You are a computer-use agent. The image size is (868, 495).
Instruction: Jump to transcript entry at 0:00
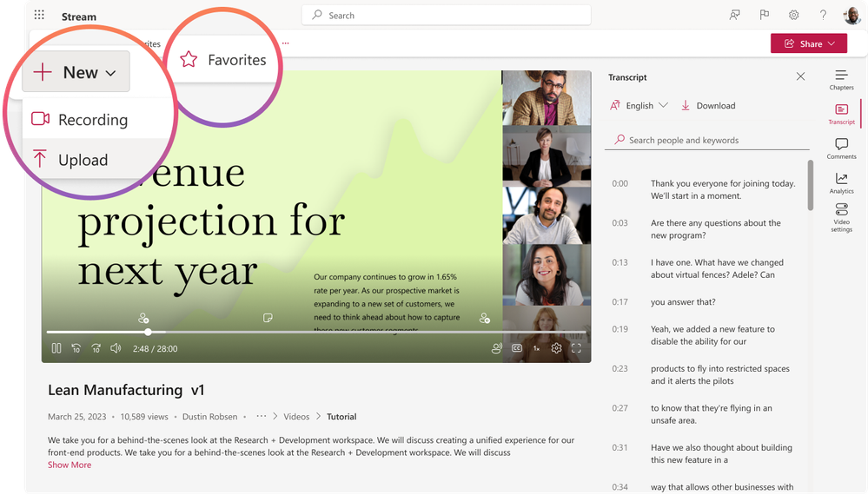pos(620,183)
